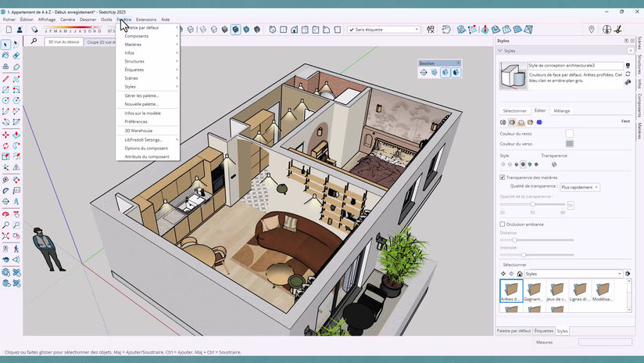Create new style icon beside style name
Screen dimensions: 644x363
628,66
